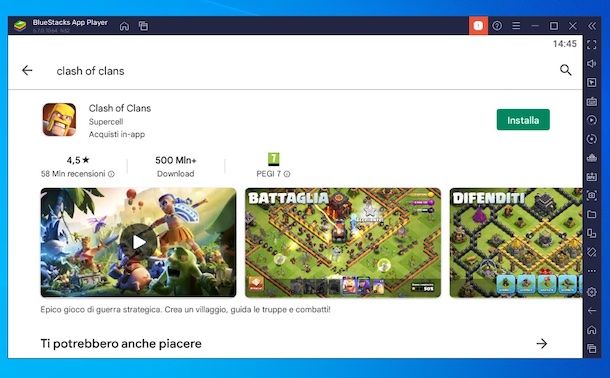The width and height of the screenshot is (610, 378).
Task: Click the Ti potrebbero anche piacere heading
Action: pos(121,344)
